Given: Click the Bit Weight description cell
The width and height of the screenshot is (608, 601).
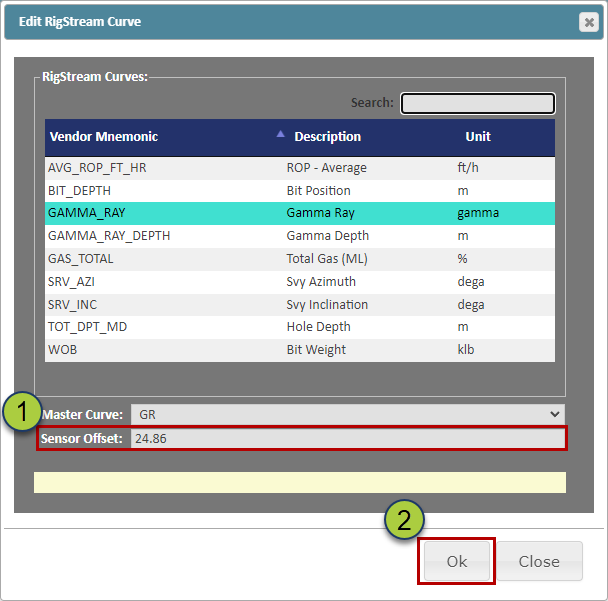Looking at the screenshot, I should coord(316,350).
